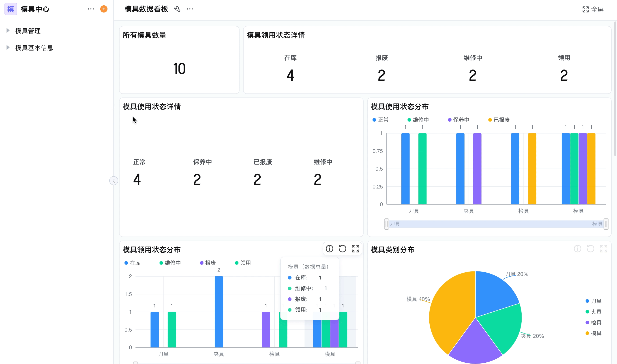Click the purple 夹具 bar in 模具使用状态分布
The image size is (617, 364).
click(x=477, y=169)
